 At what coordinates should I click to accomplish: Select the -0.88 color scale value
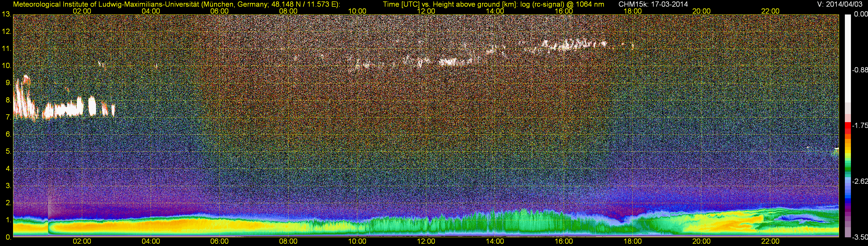click(859, 70)
